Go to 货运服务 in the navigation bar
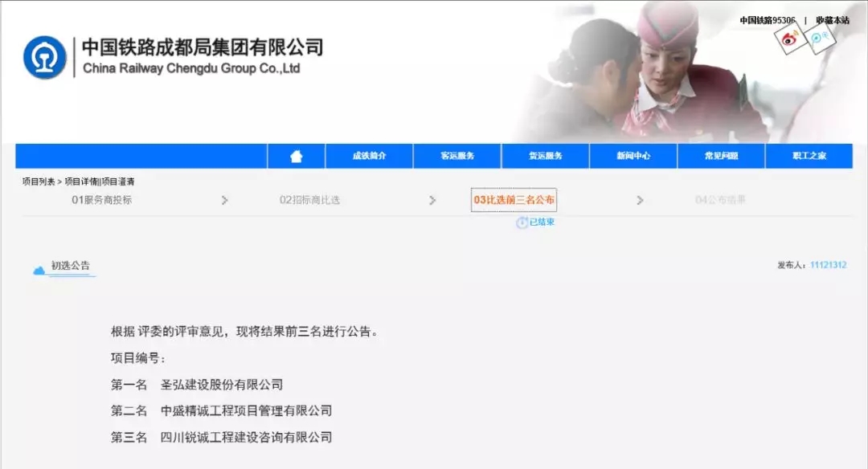Screen dimensions: 868x469 click(545, 157)
